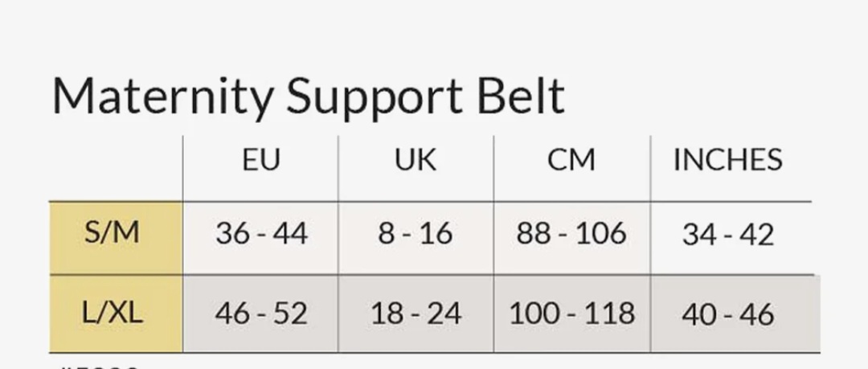
Task: Click the S/M inches value 34 - 42
Action: coord(728,235)
